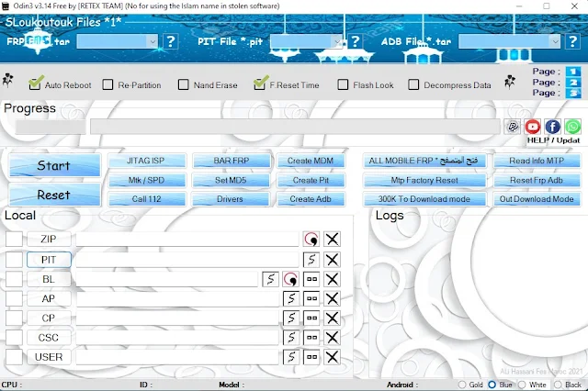Click the 300K To Download mode button
This screenshot has width=588, height=391.
pyautogui.click(x=424, y=199)
